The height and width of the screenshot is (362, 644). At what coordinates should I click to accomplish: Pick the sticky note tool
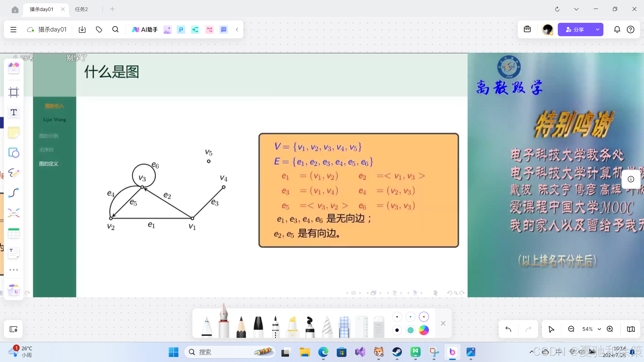click(x=14, y=133)
